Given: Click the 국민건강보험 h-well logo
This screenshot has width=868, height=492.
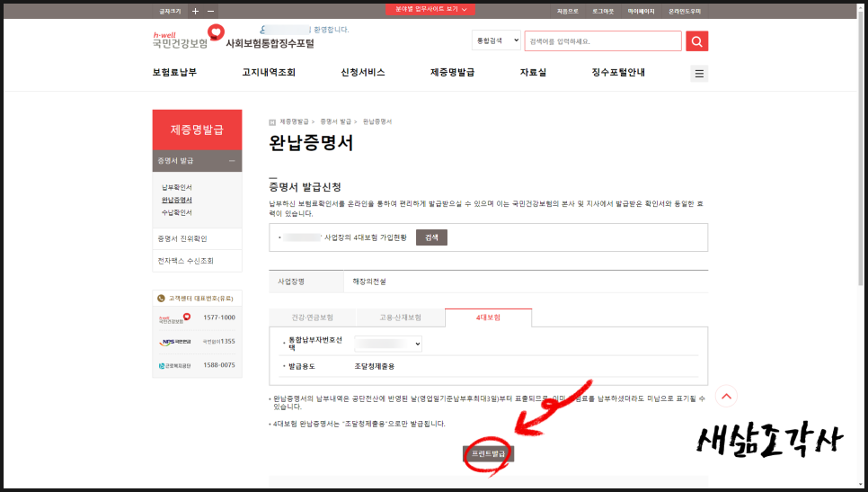Looking at the screenshot, I should 188,38.
